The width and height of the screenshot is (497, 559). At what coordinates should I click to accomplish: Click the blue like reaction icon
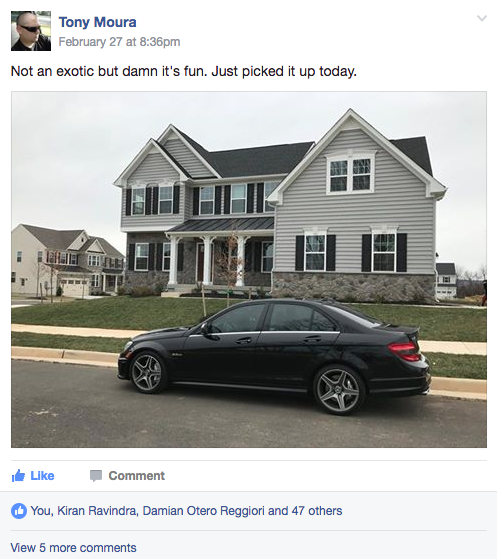click(19, 511)
